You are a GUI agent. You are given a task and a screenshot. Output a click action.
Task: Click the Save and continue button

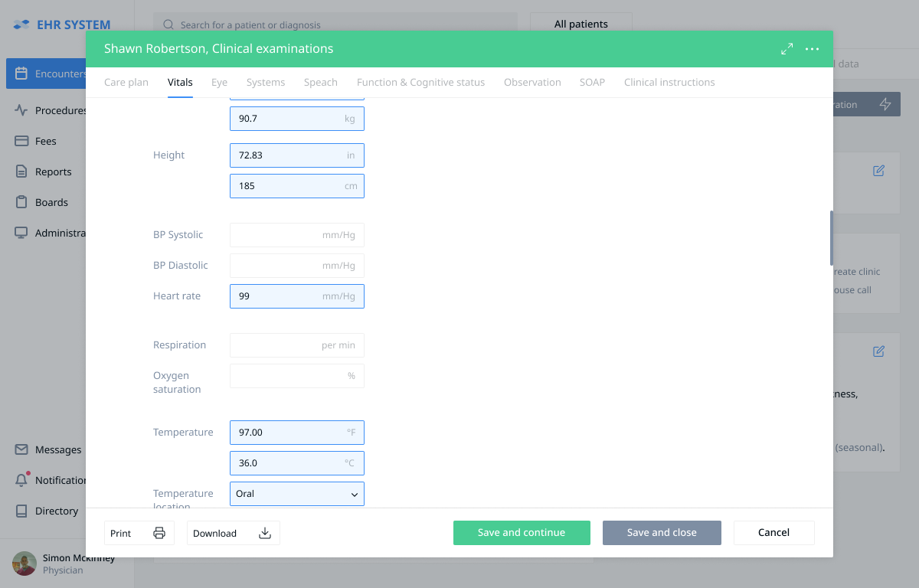point(522,533)
